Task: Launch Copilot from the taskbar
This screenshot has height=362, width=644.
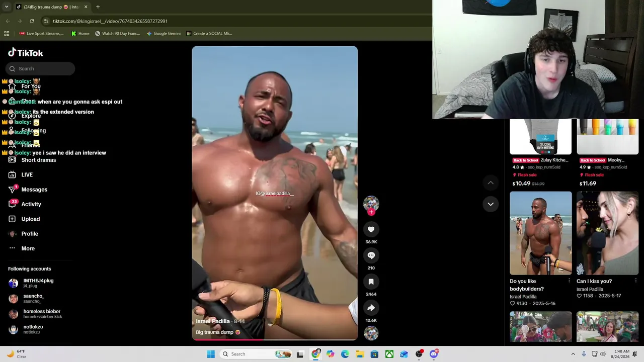Action: (330, 354)
